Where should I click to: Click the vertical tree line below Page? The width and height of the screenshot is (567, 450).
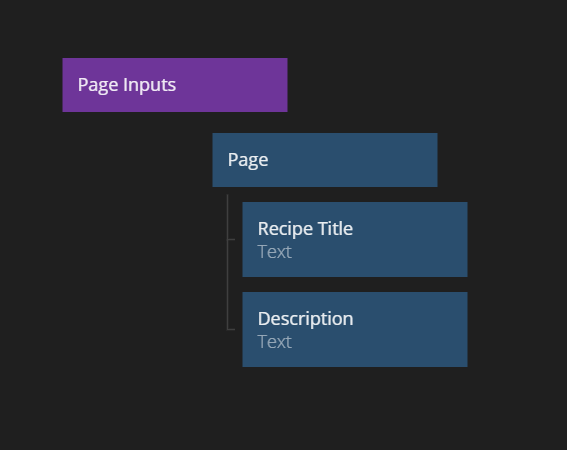227,262
